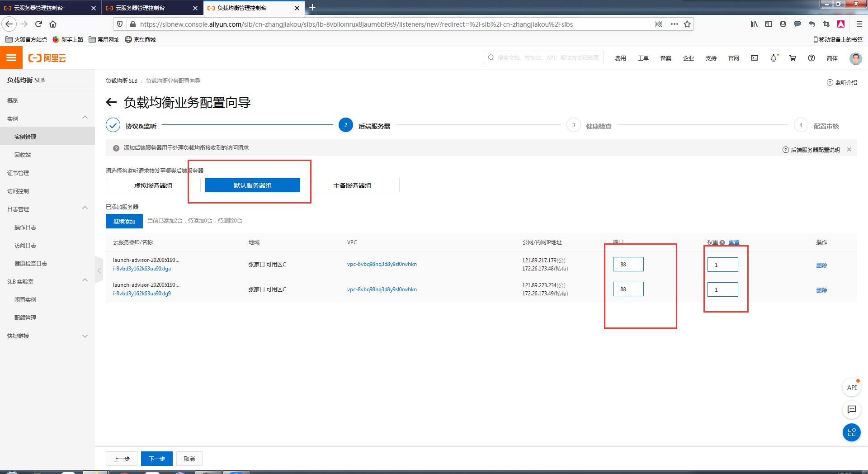868x474 pixels.
Task: Select 默认服务器组 server group option
Action: click(x=252, y=185)
